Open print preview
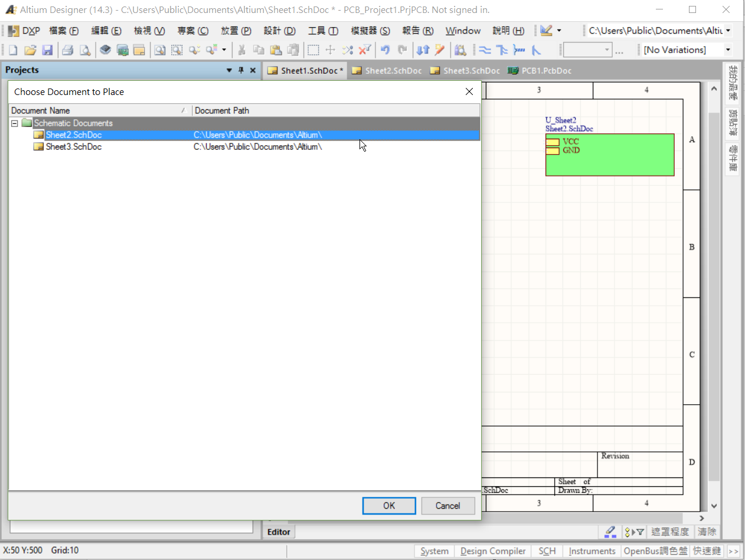 (84, 50)
